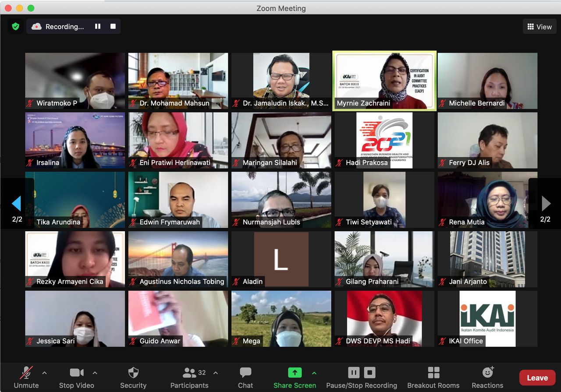Unmute the microphone

pos(26,378)
